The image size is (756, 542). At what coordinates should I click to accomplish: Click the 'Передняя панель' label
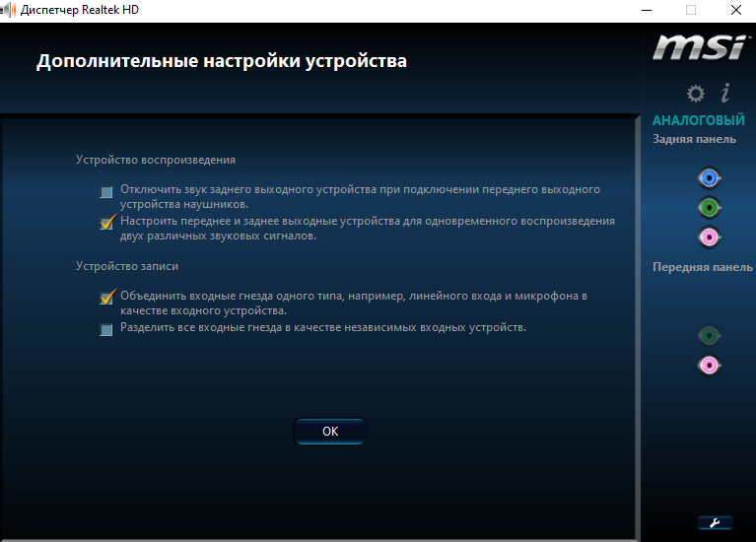tap(703, 267)
